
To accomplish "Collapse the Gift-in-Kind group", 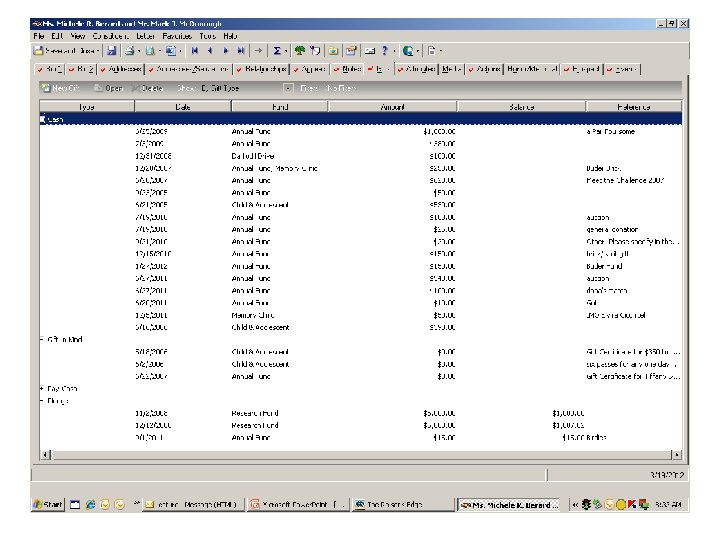I will pos(42,340).
